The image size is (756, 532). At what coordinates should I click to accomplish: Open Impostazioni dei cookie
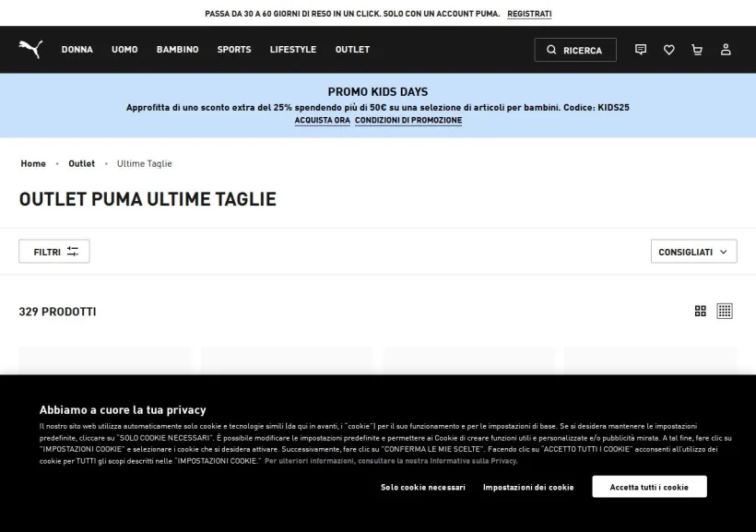pyautogui.click(x=528, y=487)
